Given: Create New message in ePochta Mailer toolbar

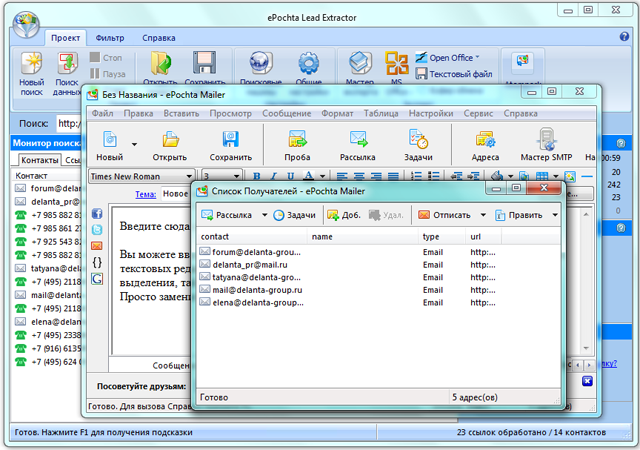Looking at the screenshot, I should point(109,145).
